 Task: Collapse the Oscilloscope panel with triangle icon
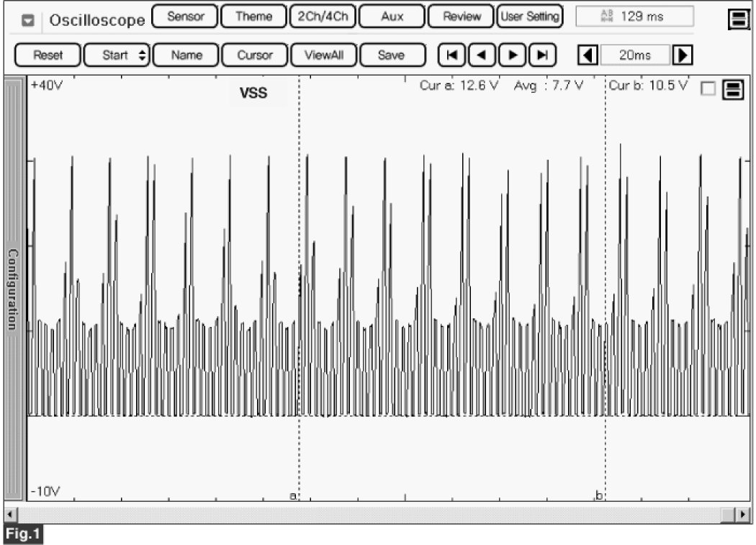[28, 20]
